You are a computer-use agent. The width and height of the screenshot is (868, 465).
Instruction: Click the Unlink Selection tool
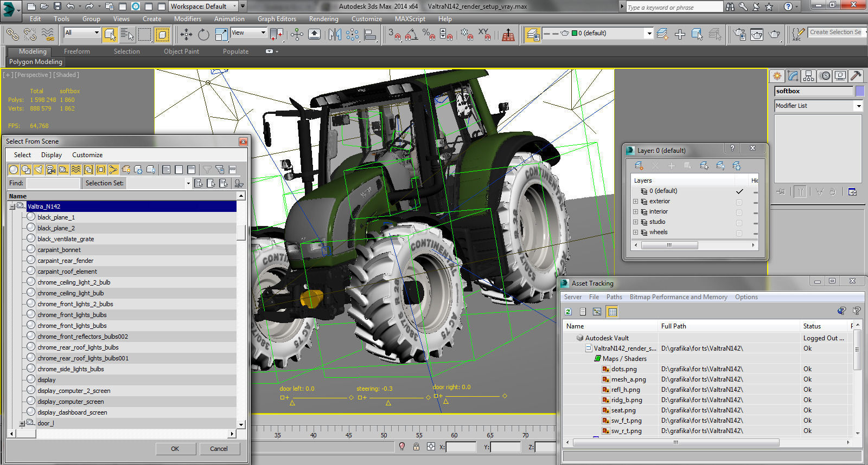pos(30,35)
